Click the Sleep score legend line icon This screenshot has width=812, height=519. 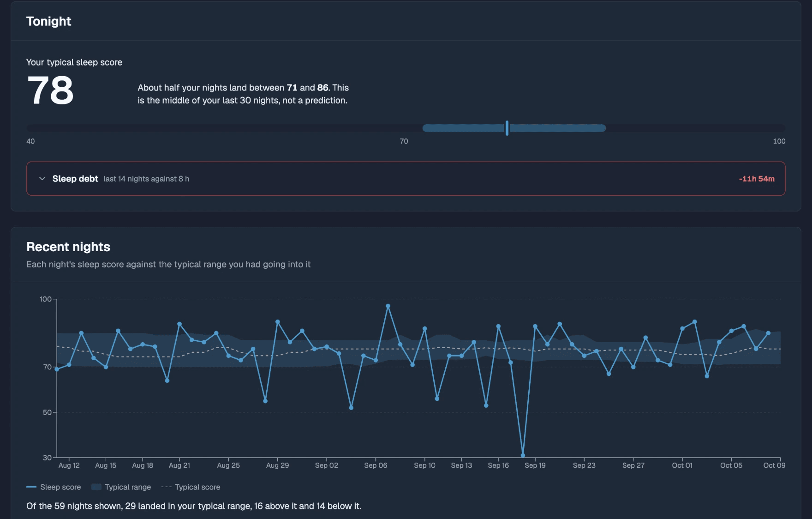(x=31, y=487)
